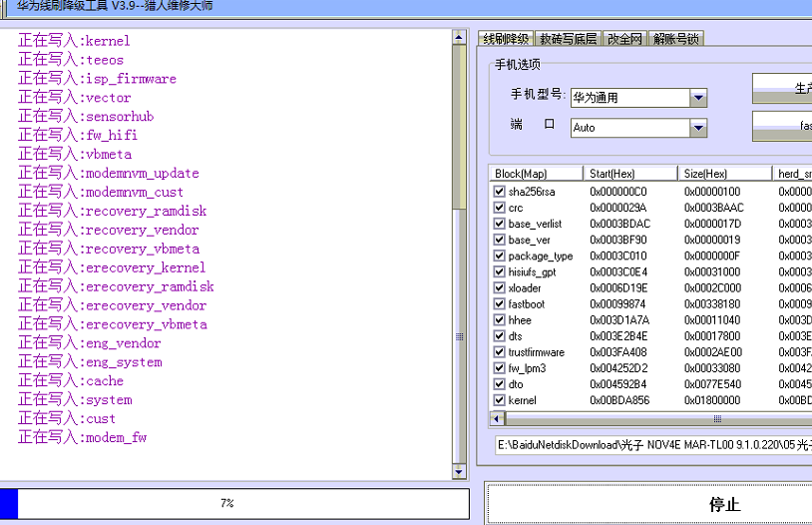Click the log line 正在写入:isp_firmware

tap(98, 78)
